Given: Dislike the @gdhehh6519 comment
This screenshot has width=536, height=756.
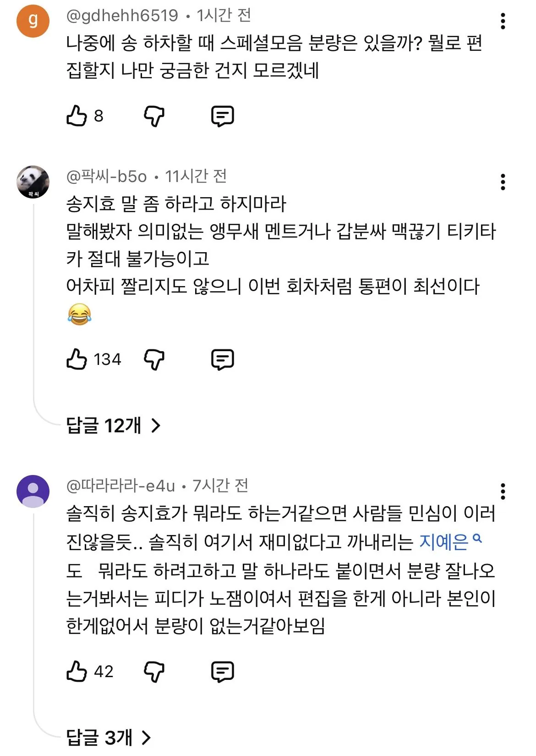Looking at the screenshot, I should (154, 116).
